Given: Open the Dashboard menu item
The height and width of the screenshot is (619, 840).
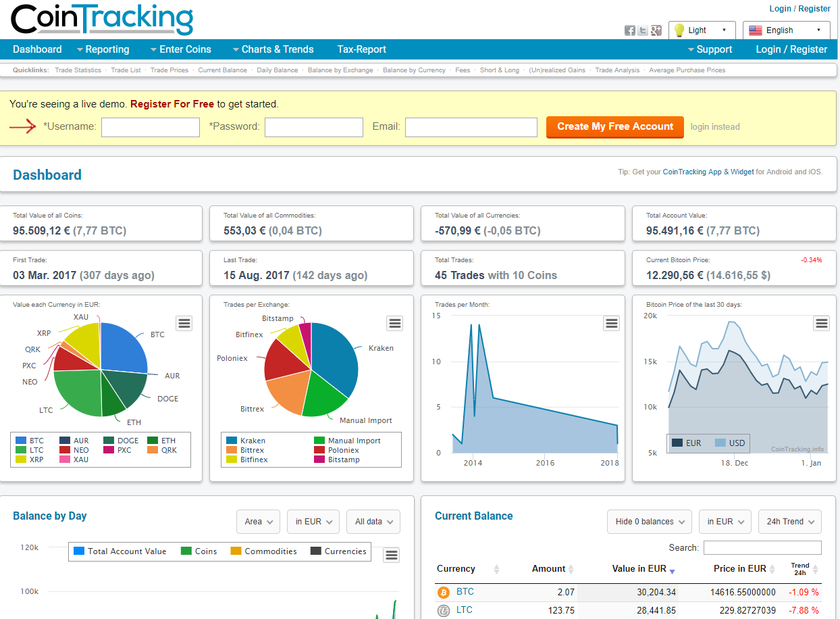Looking at the screenshot, I should pyautogui.click(x=37, y=49).
